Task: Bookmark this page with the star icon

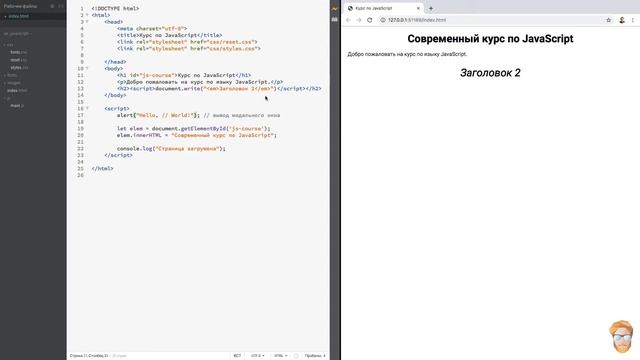Action: (609, 20)
